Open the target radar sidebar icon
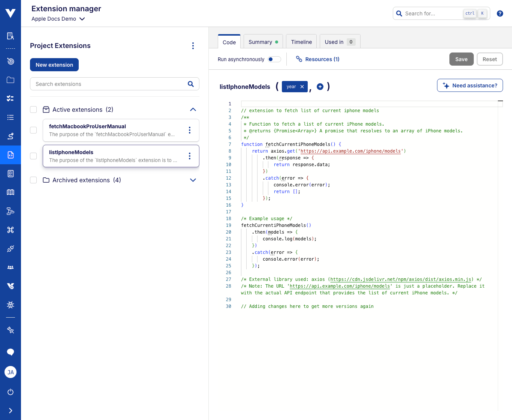This screenshot has width=512, height=420. (x=10, y=61)
